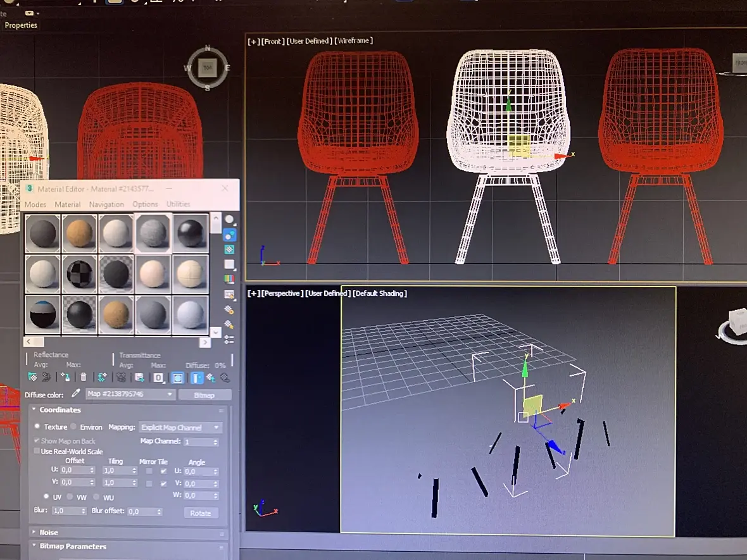
Task: Select the Texture radio button
Action: pyautogui.click(x=37, y=426)
